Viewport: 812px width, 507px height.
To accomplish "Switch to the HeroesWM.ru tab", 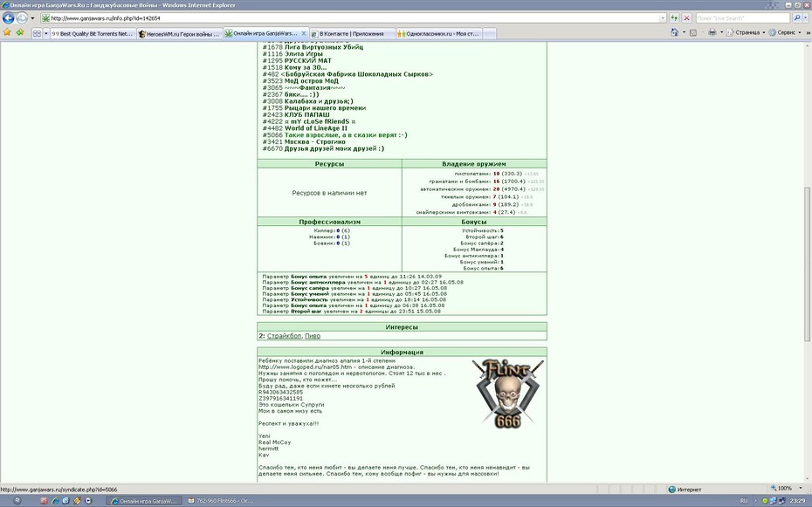I will tap(180, 34).
